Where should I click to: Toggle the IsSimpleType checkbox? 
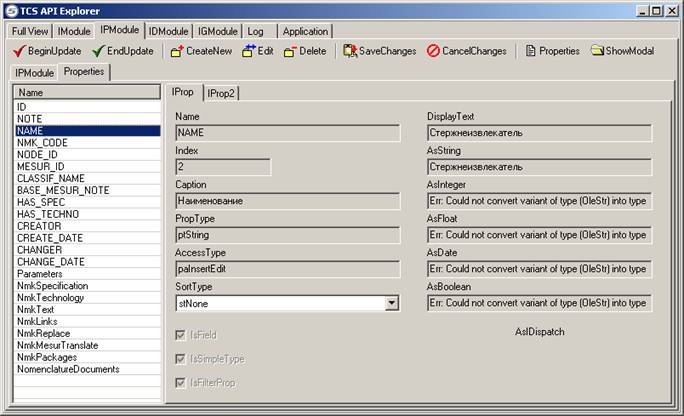click(x=180, y=360)
